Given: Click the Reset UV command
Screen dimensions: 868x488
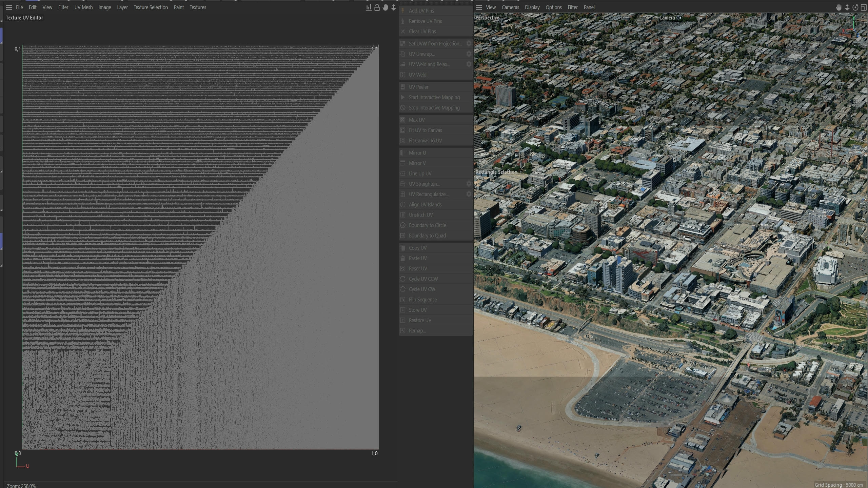Looking at the screenshot, I should pyautogui.click(x=436, y=268).
